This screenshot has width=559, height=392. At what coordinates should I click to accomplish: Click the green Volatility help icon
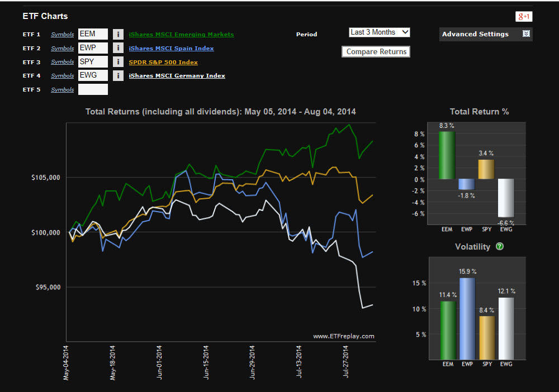point(500,246)
